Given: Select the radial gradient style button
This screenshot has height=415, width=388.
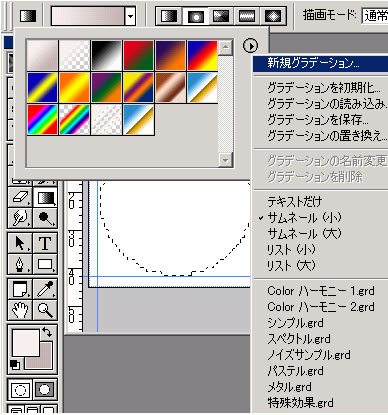Looking at the screenshot, I should pyautogui.click(x=195, y=16).
